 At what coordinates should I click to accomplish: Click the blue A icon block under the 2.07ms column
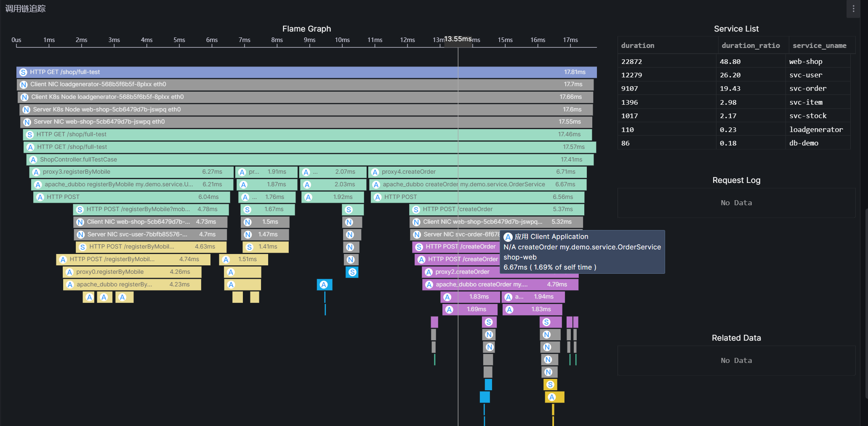tap(324, 285)
